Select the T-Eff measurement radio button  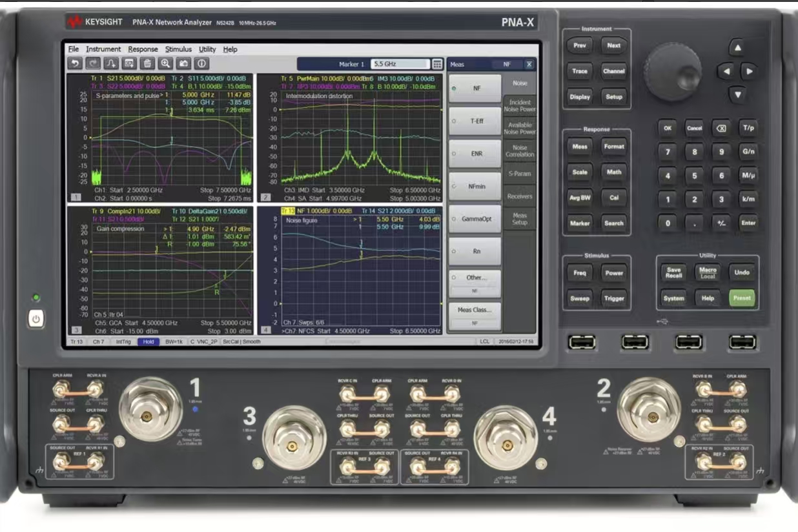[475, 121]
